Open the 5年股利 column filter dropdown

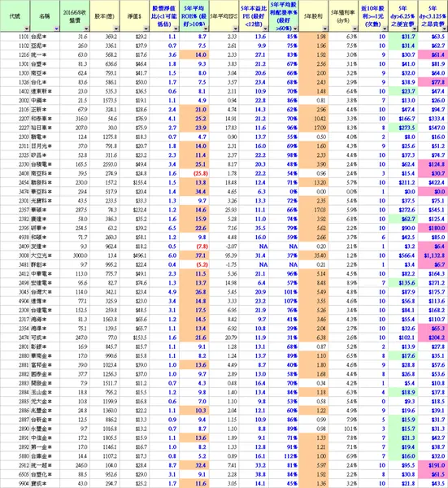point(325,29)
